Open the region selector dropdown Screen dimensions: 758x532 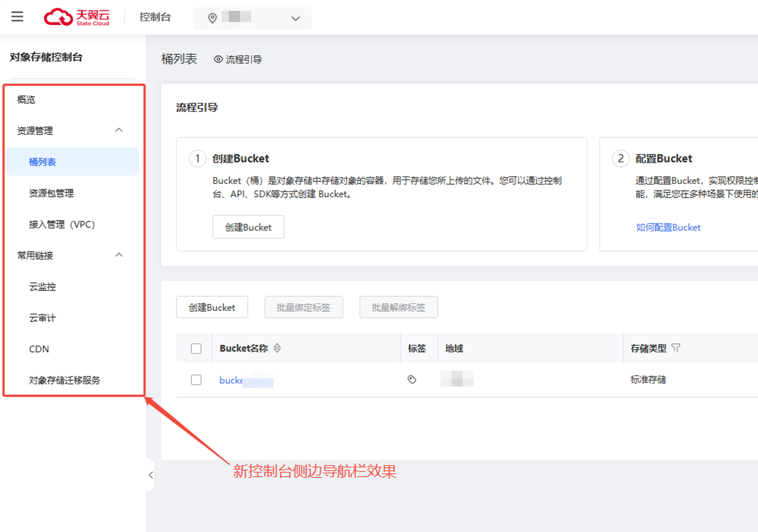click(295, 19)
